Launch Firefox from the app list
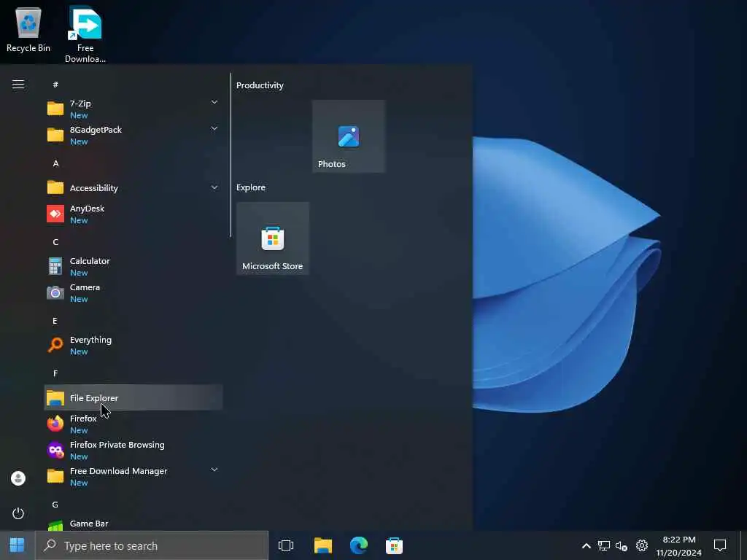Viewport: 747px width, 560px height. click(x=133, y=424)
